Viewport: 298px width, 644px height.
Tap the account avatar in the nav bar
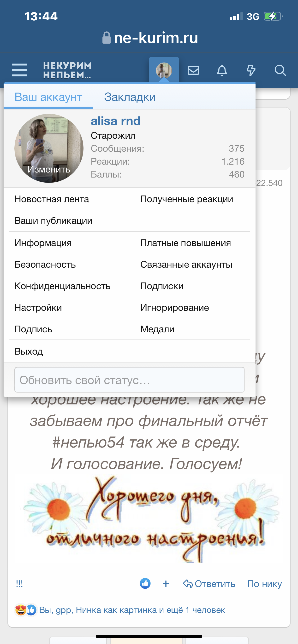click(x=164, y=70)
